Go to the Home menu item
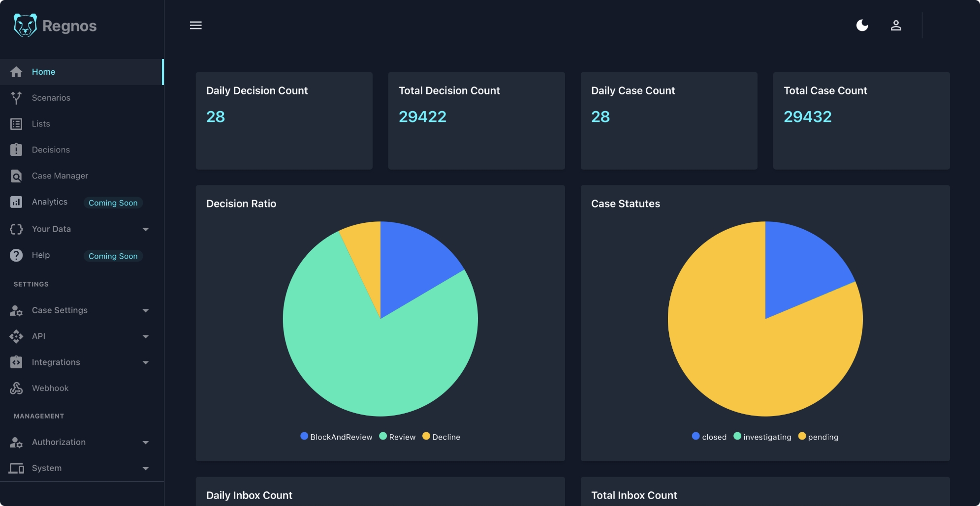This screenshot has height=506, width=980. 44,72
